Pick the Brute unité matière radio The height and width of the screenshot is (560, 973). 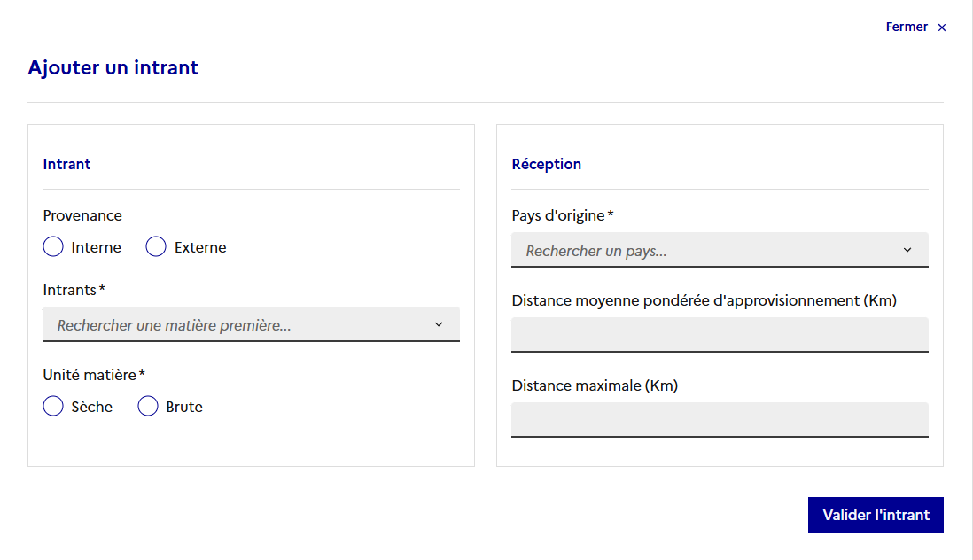(148, 407)
